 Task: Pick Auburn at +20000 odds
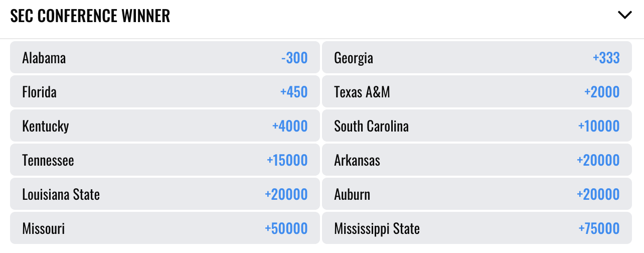(477, 194)
